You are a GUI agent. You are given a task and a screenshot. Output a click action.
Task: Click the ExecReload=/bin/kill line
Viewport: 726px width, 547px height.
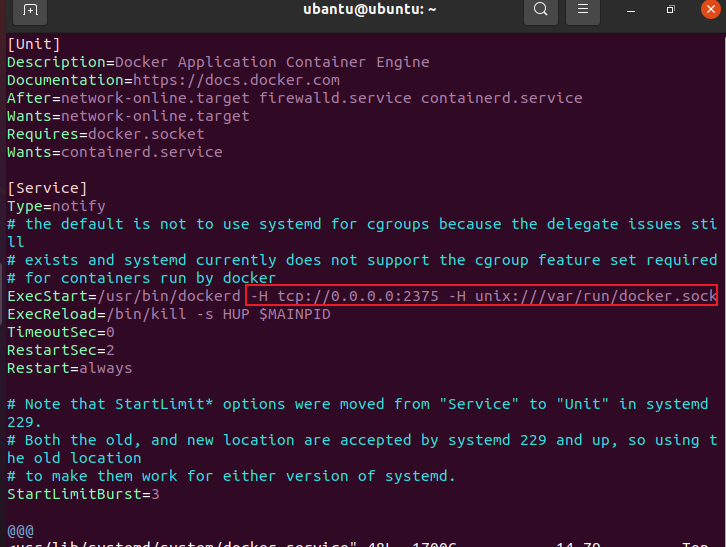[x=168, y=314]
